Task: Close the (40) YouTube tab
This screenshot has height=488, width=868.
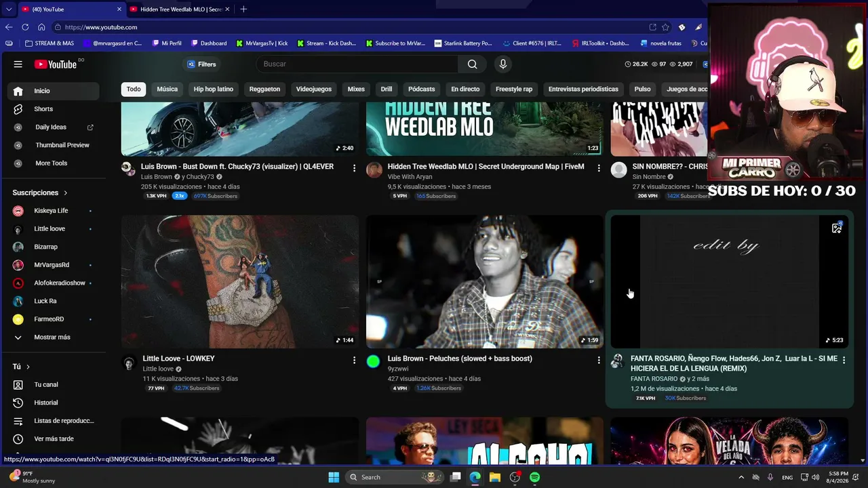Action: click(119, 9)
